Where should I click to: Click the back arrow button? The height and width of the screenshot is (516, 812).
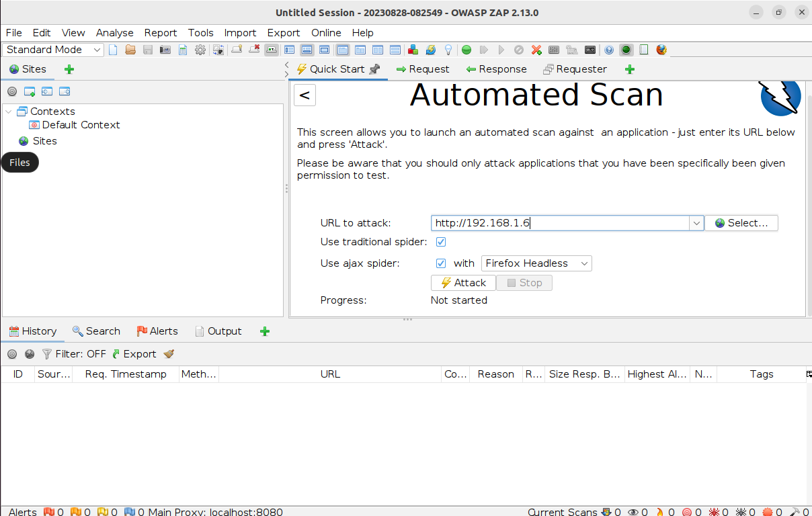point(304,95)
